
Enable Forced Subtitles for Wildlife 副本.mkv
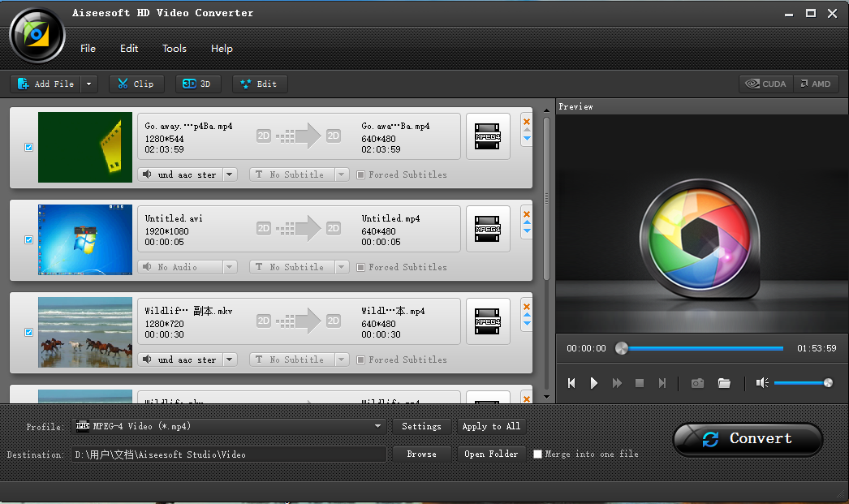(x=360, y=360)
